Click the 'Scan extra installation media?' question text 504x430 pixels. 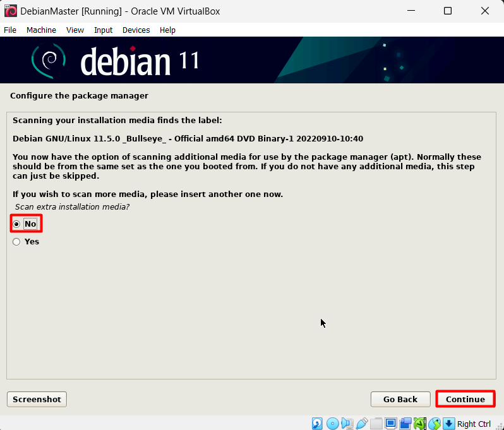coord(72,206)
